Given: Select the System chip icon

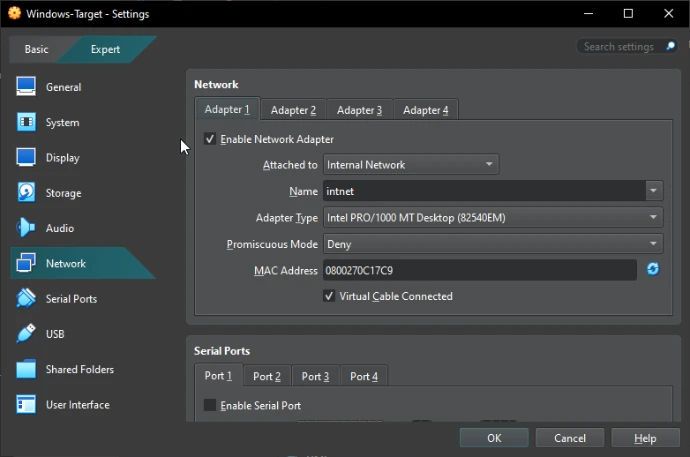Looking at the screenshot, I should (26, 122).
